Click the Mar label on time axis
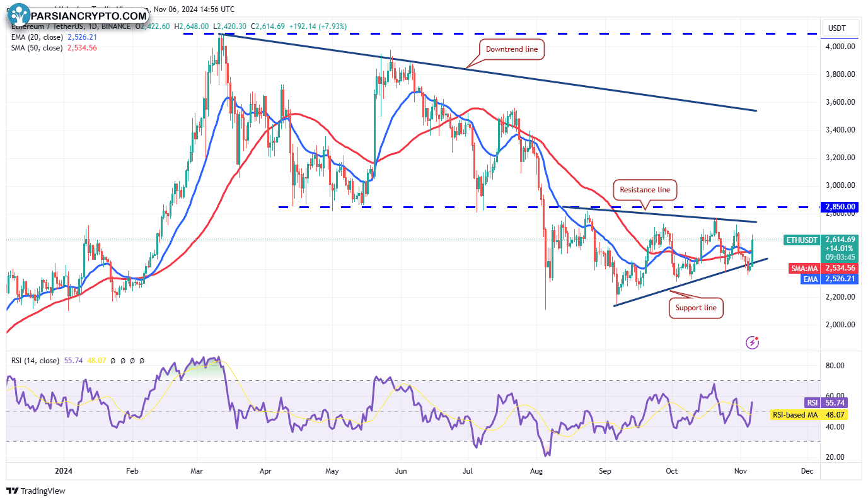This screenshot has height=502, width=868. click(196, 471)
